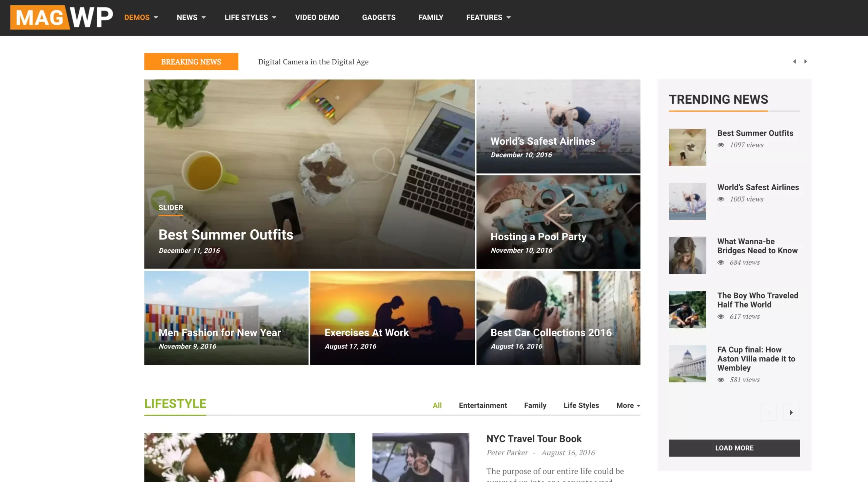Click trending news next pagination arrow
The image size is (868, 482).
pos(791,412)
